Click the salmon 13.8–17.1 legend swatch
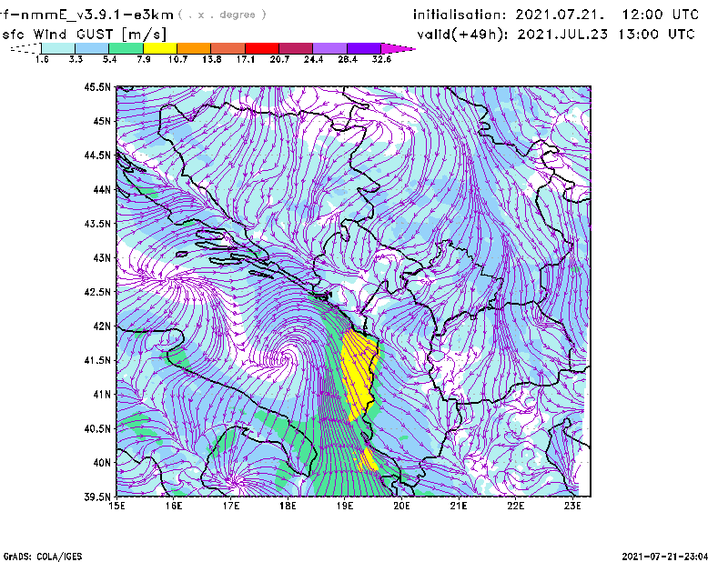The width and height of the screenshot is (728, 562). pos(228,48)
